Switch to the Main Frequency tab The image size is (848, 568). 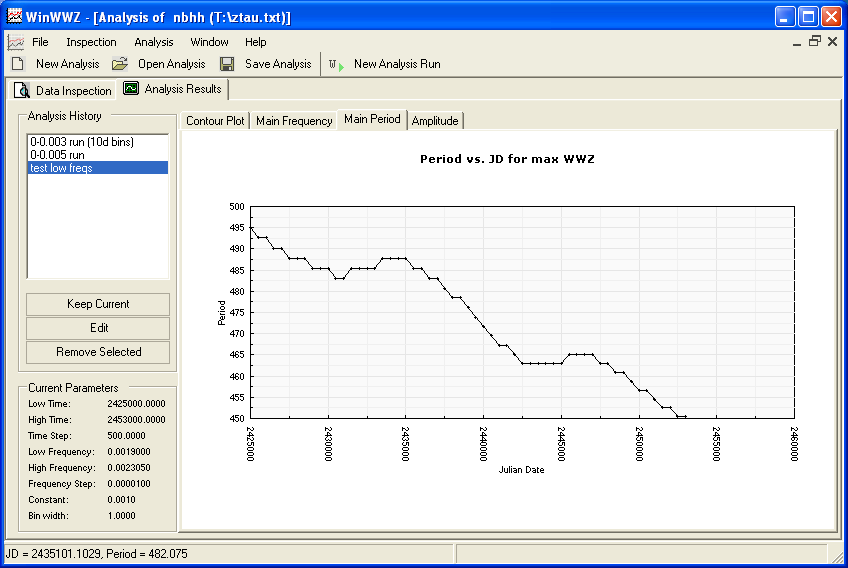pyautogui.click(x=294, y=121)
